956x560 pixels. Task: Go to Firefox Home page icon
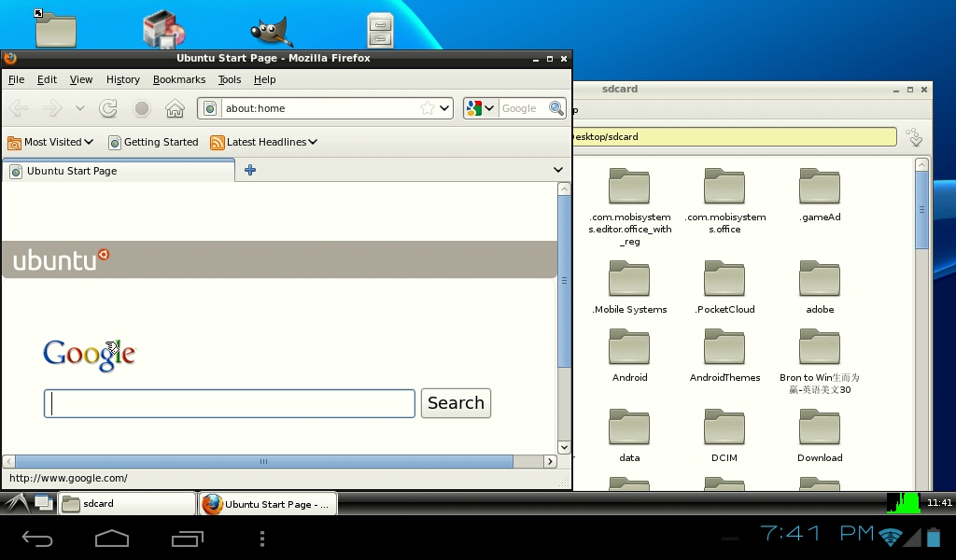click(175, 108)
